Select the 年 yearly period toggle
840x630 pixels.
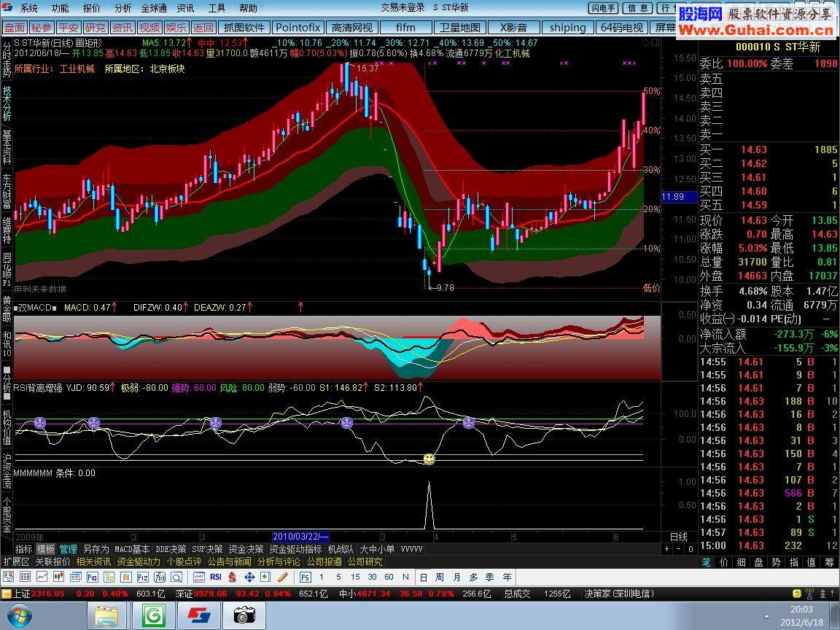(507, 577)
